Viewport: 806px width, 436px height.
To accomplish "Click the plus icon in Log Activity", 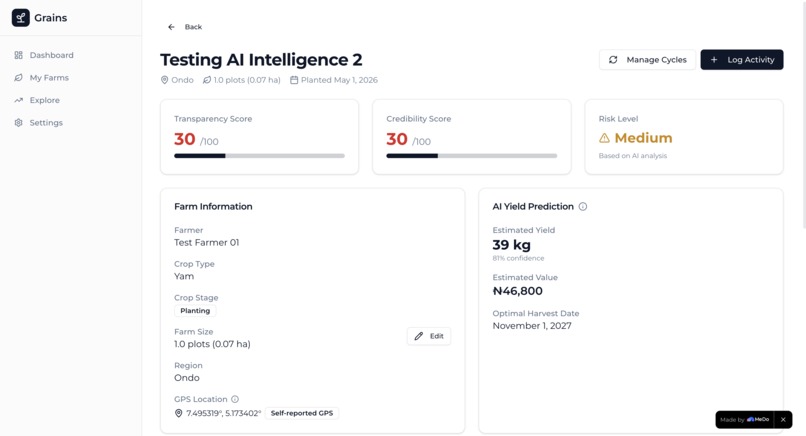I will pyautogui.click(x=714, y=60).
